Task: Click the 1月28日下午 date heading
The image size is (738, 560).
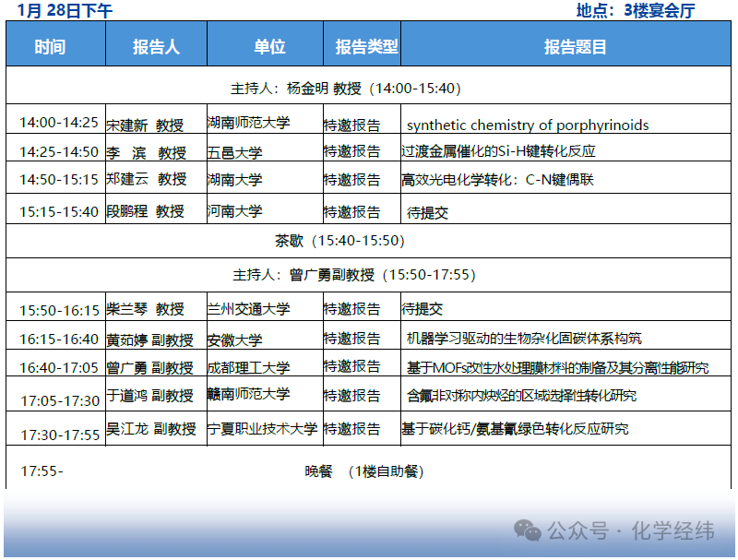Action: 65,11
